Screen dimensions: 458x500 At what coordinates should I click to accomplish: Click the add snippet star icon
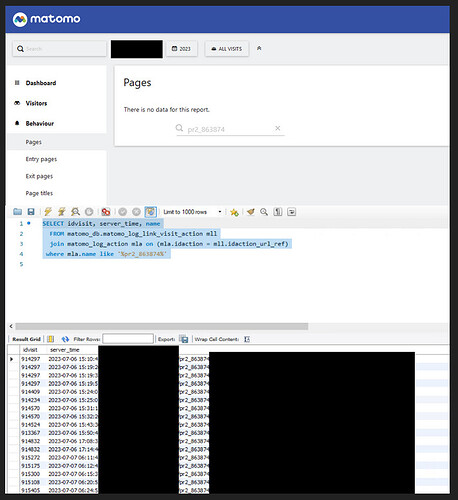[234, 212]
